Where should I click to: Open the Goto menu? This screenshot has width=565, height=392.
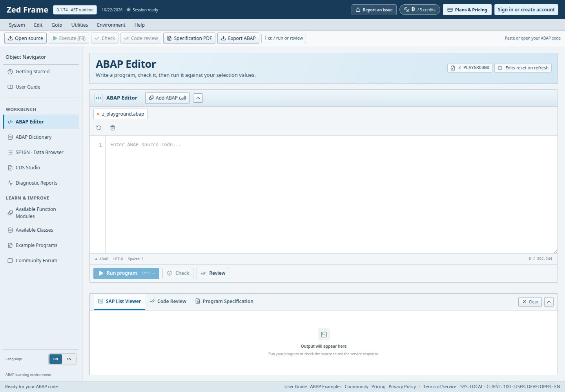[x=57, y=25]
